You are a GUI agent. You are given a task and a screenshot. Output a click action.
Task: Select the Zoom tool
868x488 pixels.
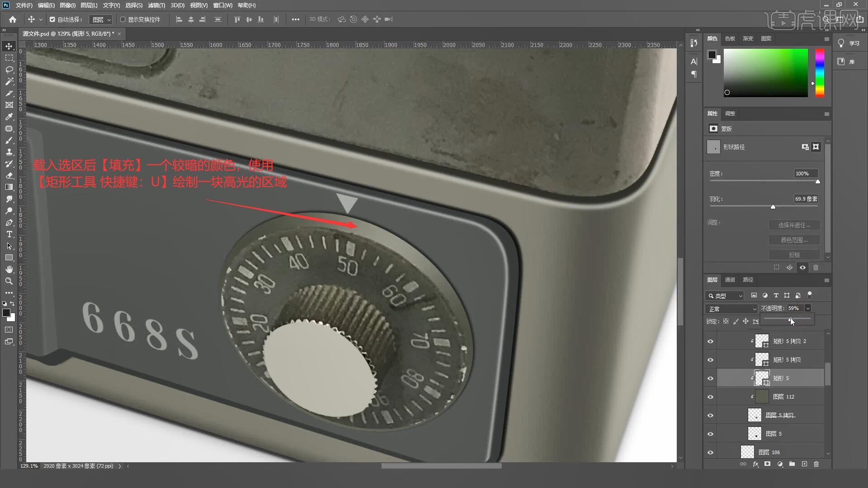pos(9,281)
